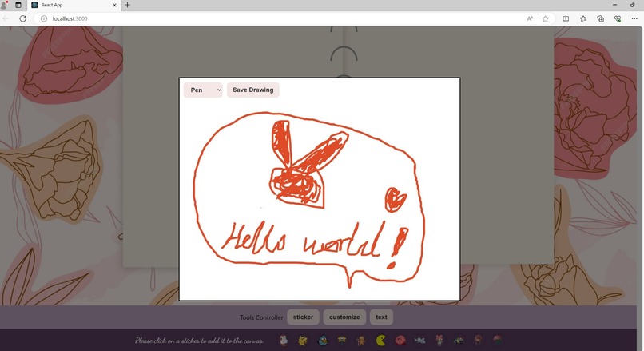Add the gingerbread man sticker
The width and height of the screenshot is (644, 351).
coord(361,341)
